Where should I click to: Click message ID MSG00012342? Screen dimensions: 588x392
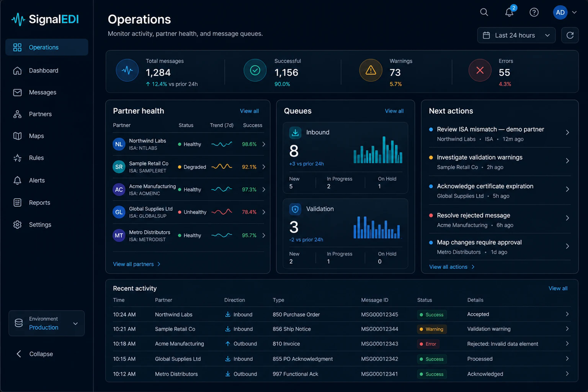pyautogui.click(x=379, y=359)
